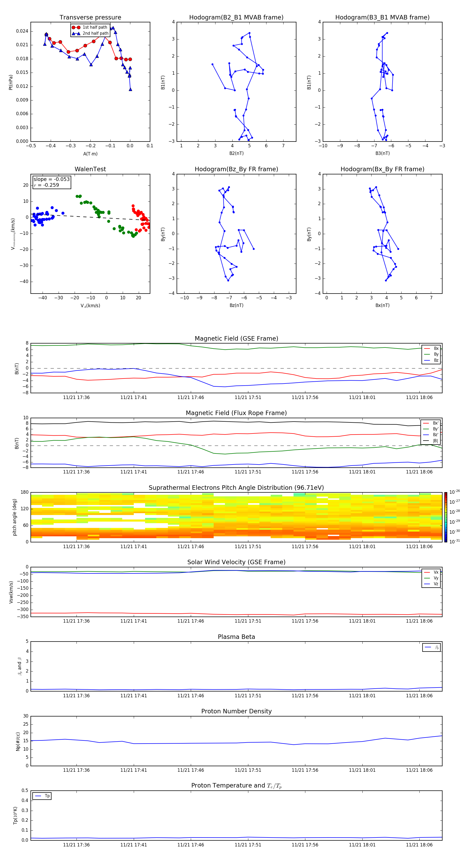Click '11/21 18:06' tick under Proton Temperature panel

point(419,845)
